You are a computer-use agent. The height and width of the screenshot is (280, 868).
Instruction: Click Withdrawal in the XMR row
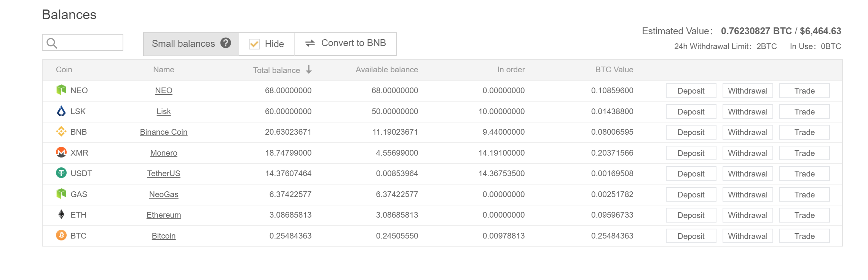748,153
